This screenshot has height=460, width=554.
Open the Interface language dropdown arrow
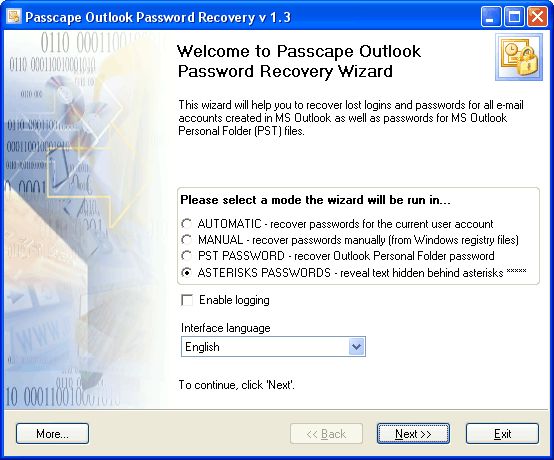pyautogui.click(x=356, y=347)
